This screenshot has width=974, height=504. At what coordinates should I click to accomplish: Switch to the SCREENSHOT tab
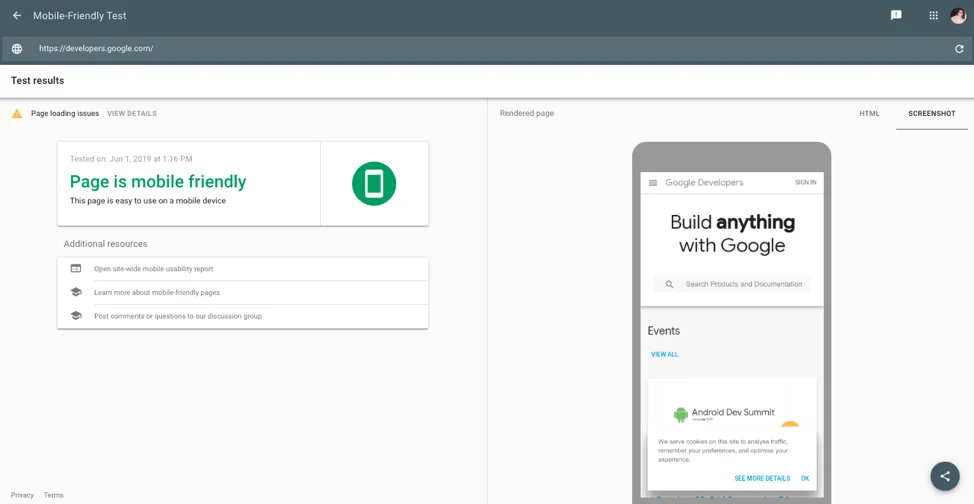[x=932, y=114]
